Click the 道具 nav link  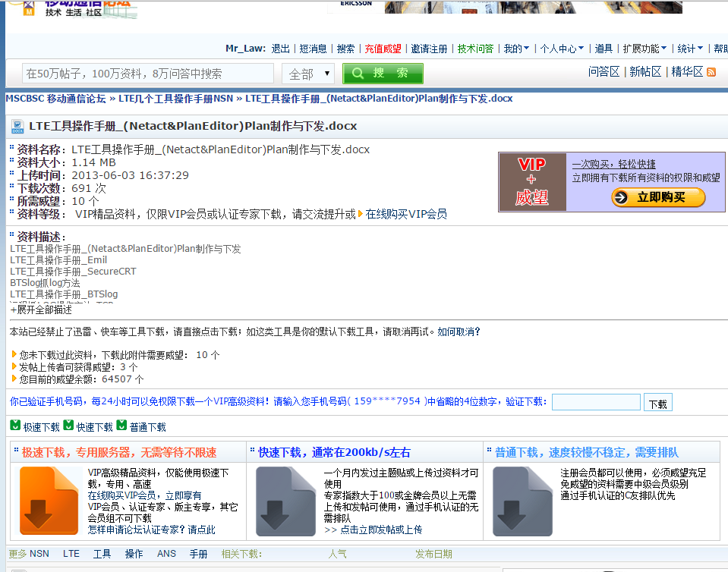604,49
